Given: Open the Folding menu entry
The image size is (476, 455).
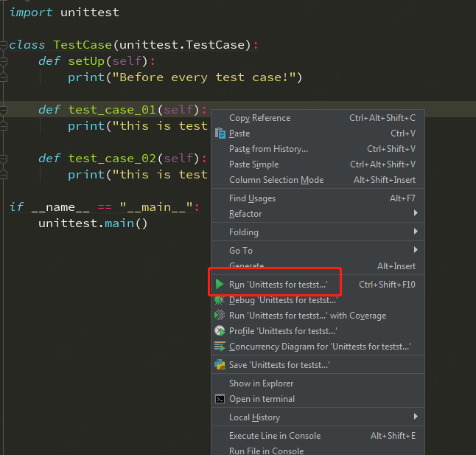Looking at the screenshot, I should point(318,232).
